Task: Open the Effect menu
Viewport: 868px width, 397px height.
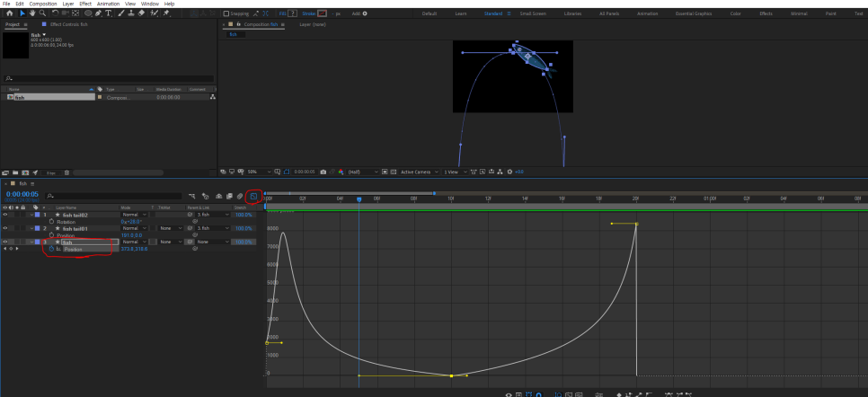Action: tap(85, 4)
